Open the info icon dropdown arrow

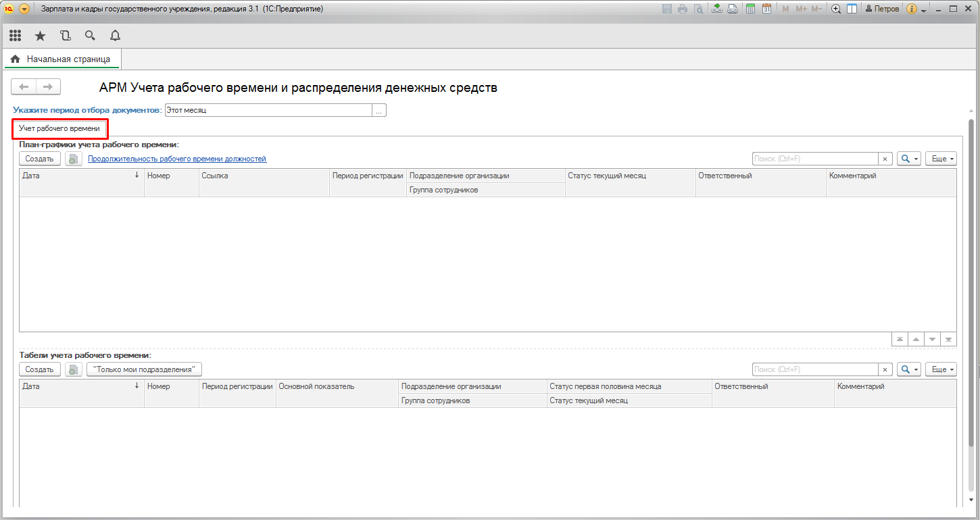click(923, 9)
